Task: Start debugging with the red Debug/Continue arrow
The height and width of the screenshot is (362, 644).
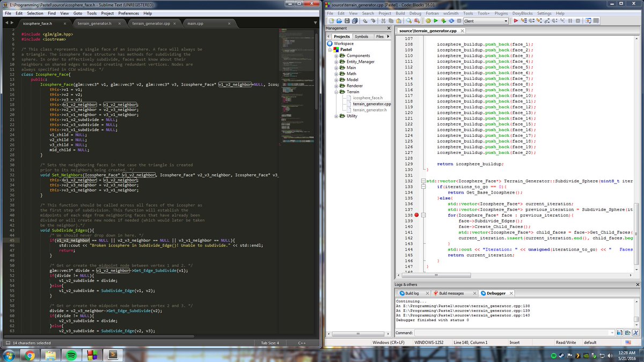Action: pyautogui.click(x=516, y=21)
